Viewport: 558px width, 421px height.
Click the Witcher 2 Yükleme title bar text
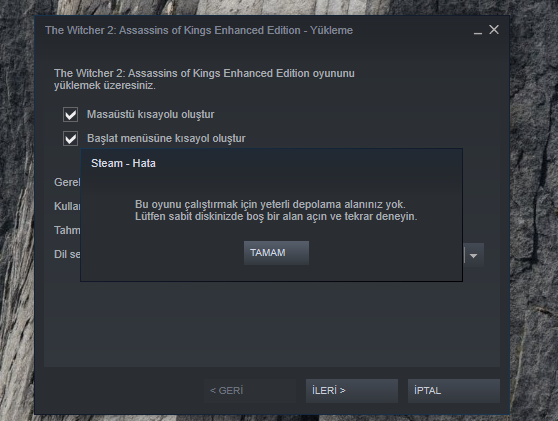pos(199,30)
